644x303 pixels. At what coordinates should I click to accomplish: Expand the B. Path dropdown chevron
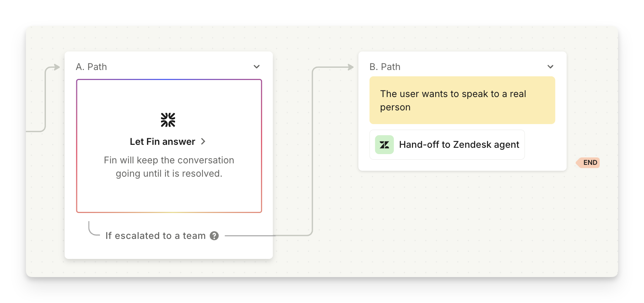tap(550, 67)
